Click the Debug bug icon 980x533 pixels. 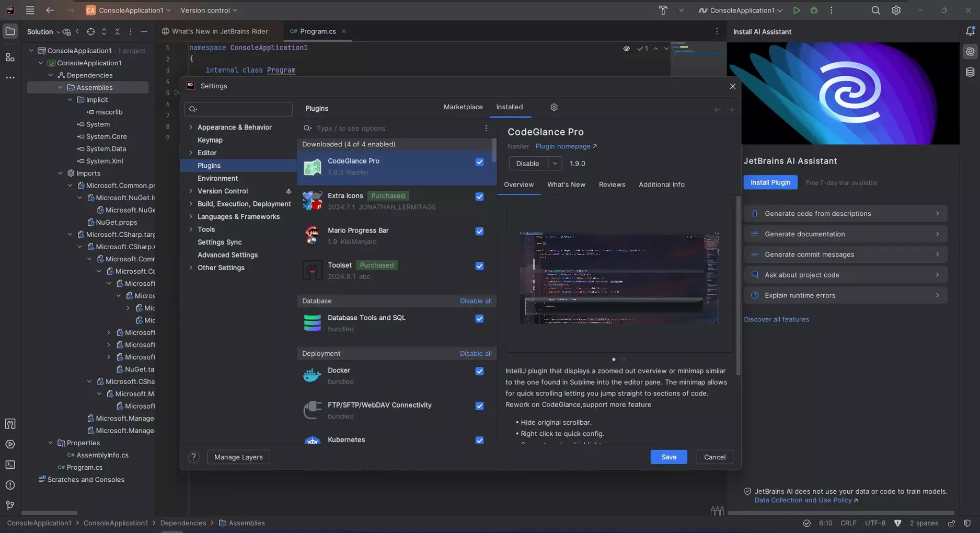point(814,10)
